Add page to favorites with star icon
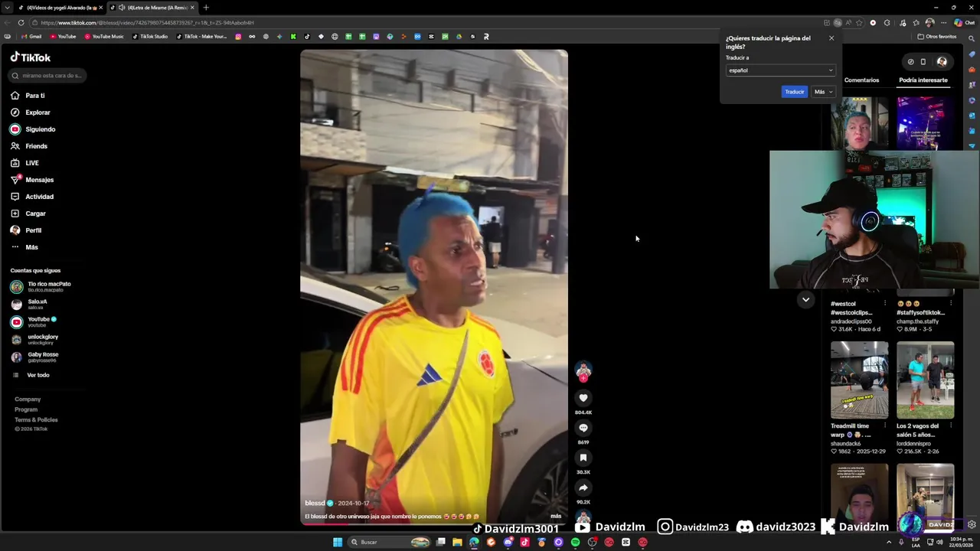Image resolution: width=980 pixels, height=551 pixels. [x=858, y=23]
